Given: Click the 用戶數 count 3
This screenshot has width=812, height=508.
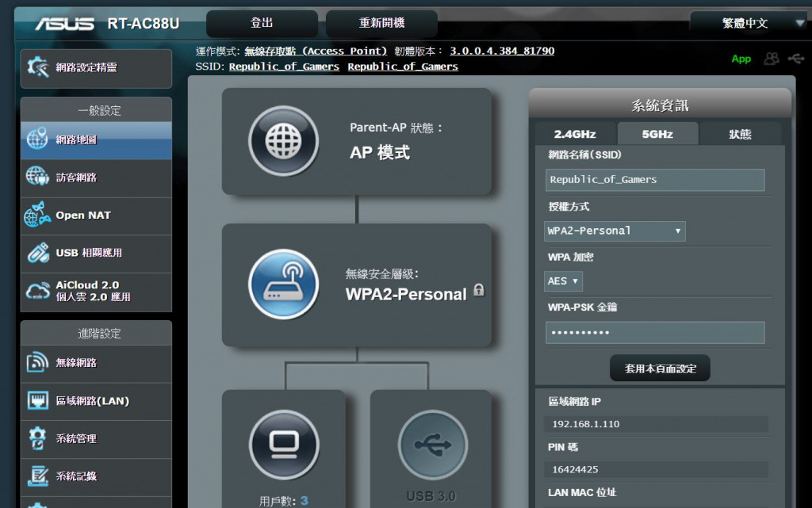Looking at the screenshot, I should point(304,501).
